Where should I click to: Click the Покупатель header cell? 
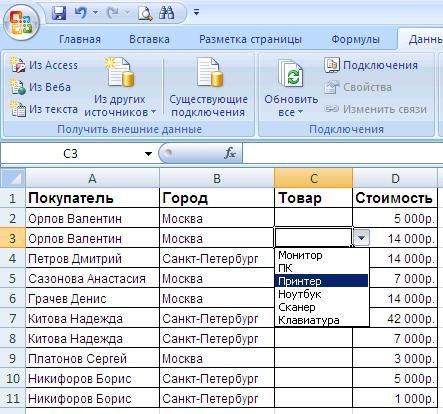coord(93,198)
